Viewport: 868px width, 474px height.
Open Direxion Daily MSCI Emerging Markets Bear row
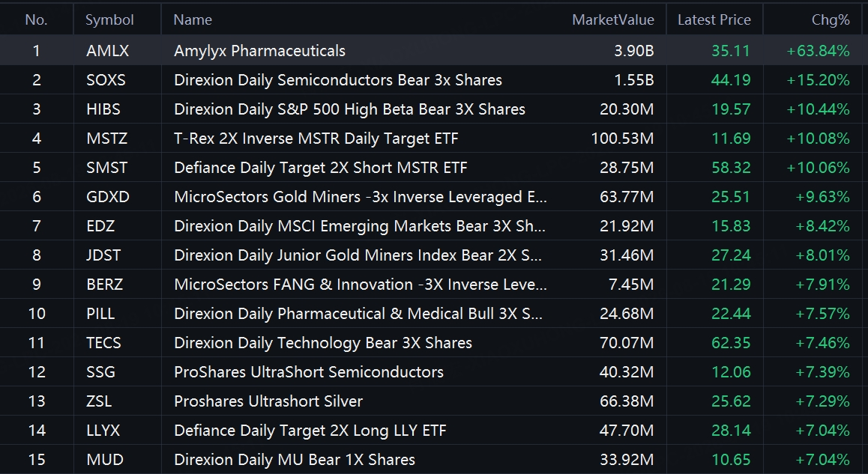(360, 226)
